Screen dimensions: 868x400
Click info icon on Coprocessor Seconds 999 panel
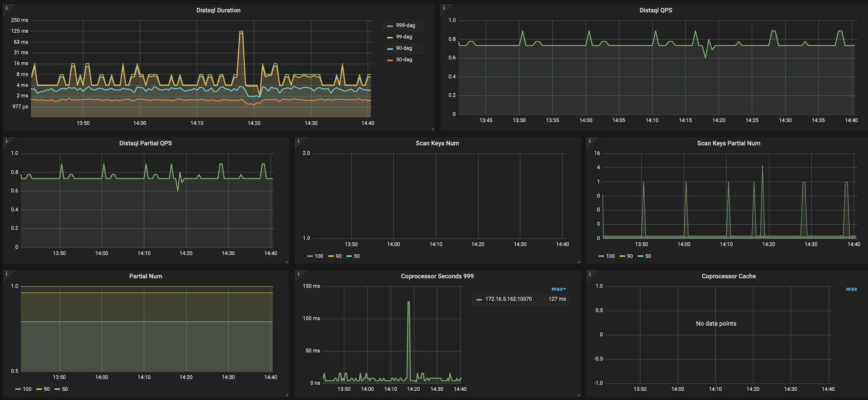(298, 274)
